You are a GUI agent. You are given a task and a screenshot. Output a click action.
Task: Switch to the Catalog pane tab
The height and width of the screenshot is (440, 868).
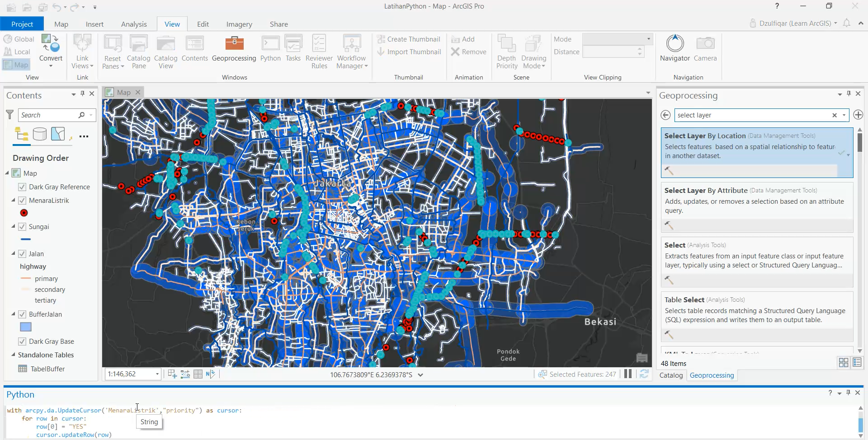(x=671, y=375)
